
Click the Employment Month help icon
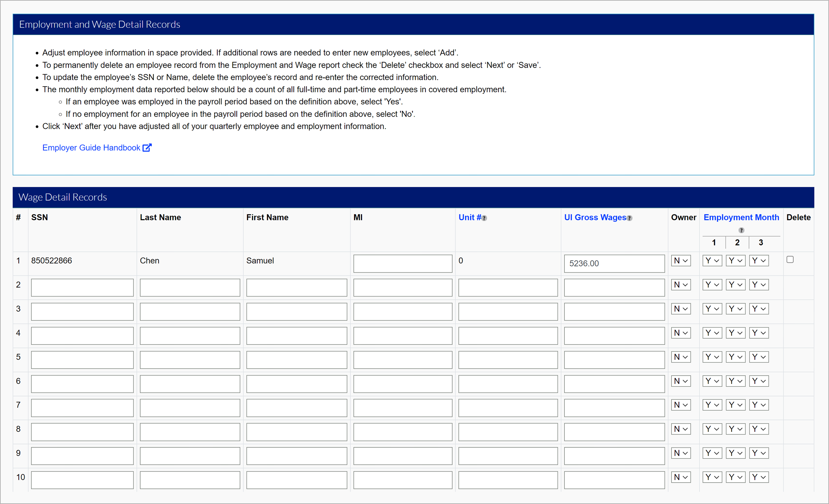[x=741, y=230]
